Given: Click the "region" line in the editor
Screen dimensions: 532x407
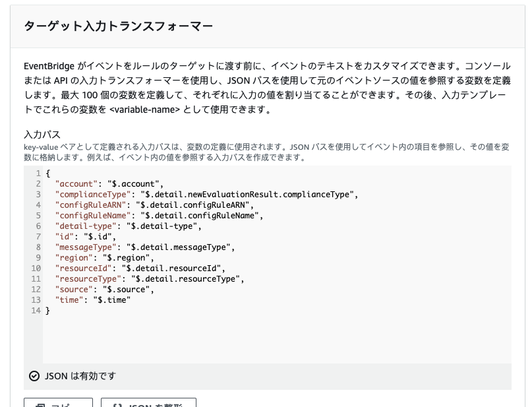Looking at the screenshot, I should coord(105,258).
